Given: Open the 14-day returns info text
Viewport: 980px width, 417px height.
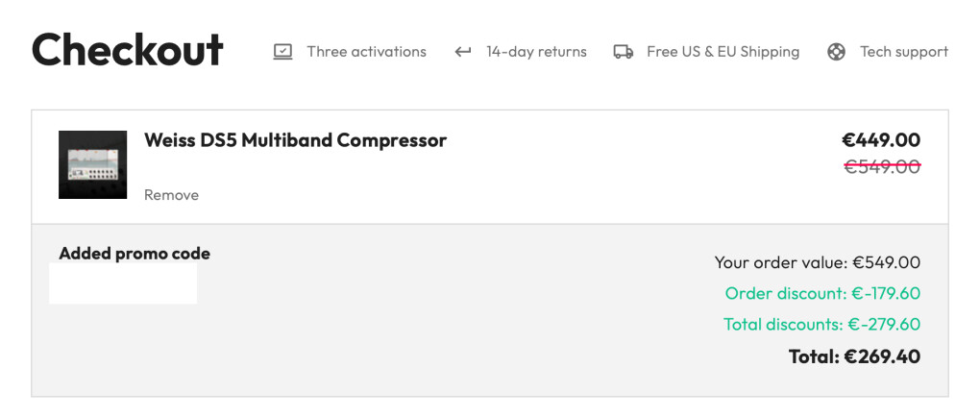Looking at the screenshot, I should [x=536, y=52].
